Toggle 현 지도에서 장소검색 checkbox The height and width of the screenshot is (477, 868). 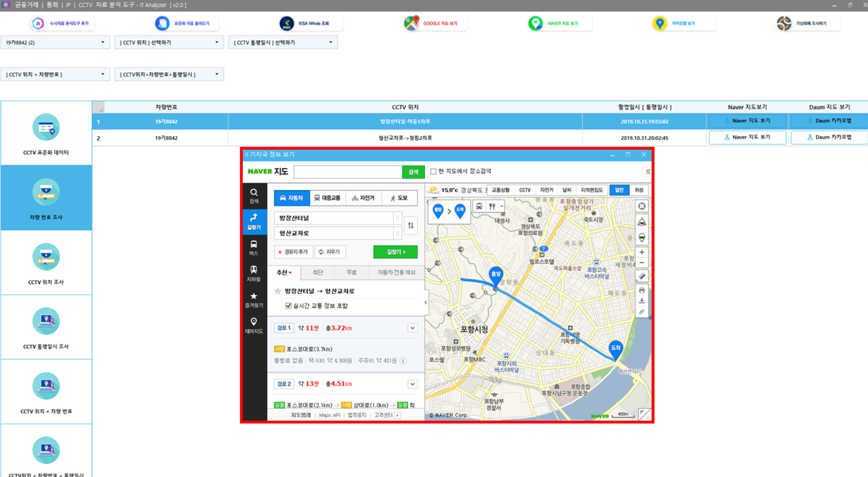point(433,171)
